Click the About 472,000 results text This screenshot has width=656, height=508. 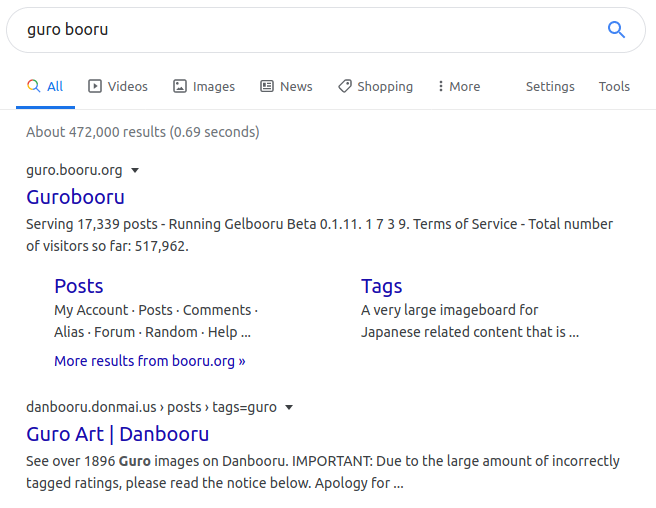(142, 132)
